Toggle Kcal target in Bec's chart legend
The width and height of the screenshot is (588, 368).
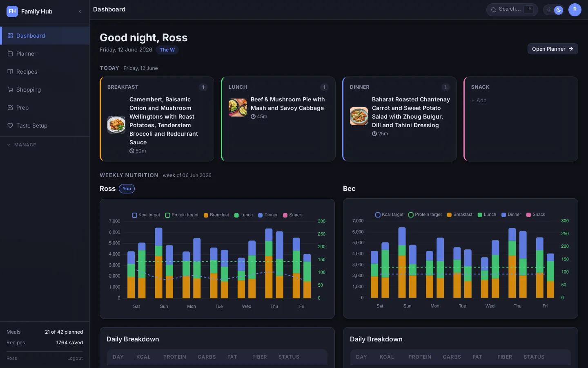(389, 215)
